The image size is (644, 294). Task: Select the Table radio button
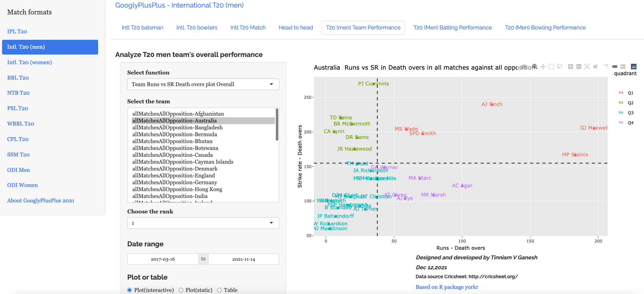tap(220, 290)
